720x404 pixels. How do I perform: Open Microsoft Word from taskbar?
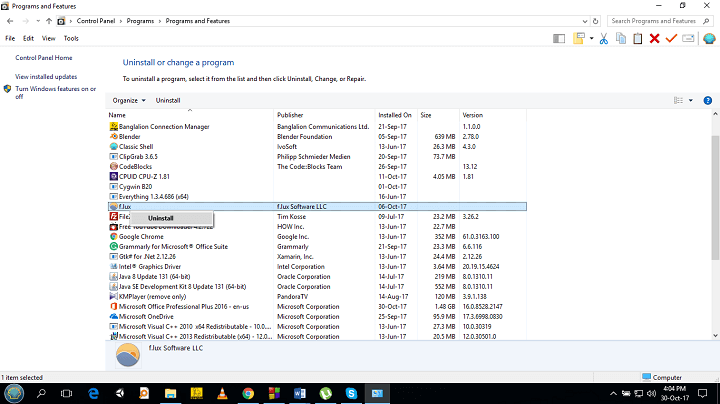(x=299, y=393)
